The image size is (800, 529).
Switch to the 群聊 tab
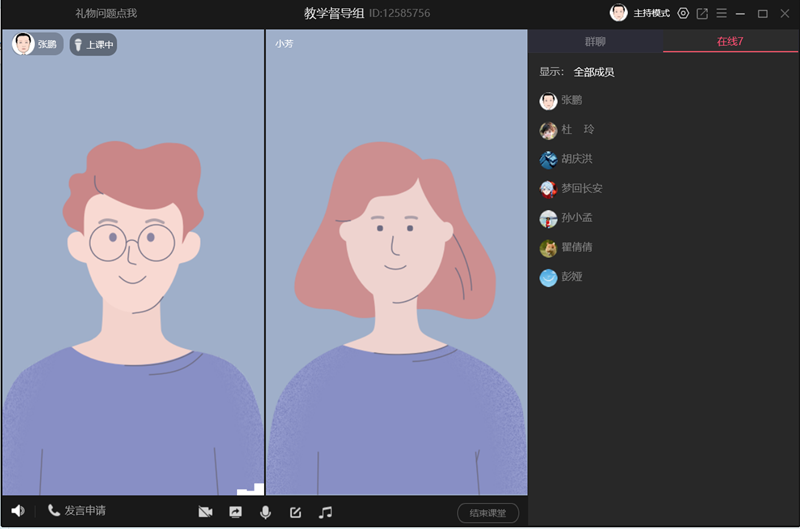pos(595,42)
